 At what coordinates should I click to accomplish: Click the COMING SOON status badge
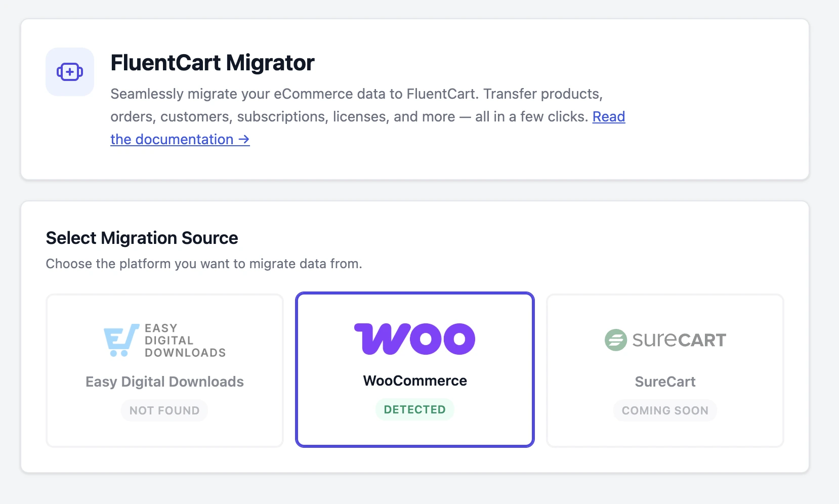coord(665,410)
